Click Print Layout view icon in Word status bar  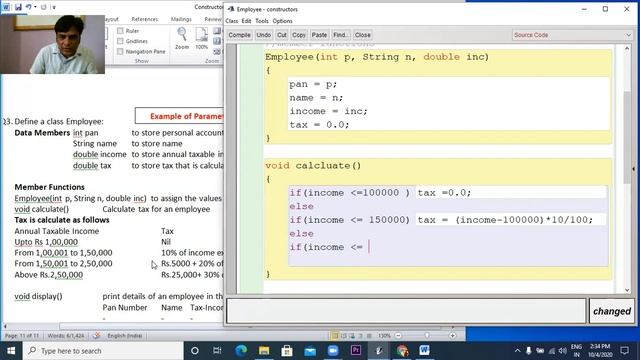334,336
